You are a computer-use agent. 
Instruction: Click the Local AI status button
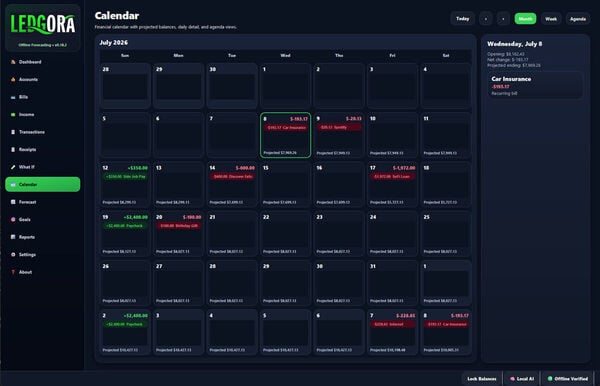522,379
